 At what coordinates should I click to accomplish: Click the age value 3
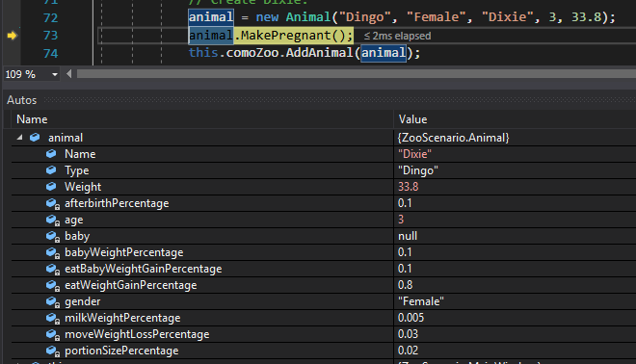(401, 220)
